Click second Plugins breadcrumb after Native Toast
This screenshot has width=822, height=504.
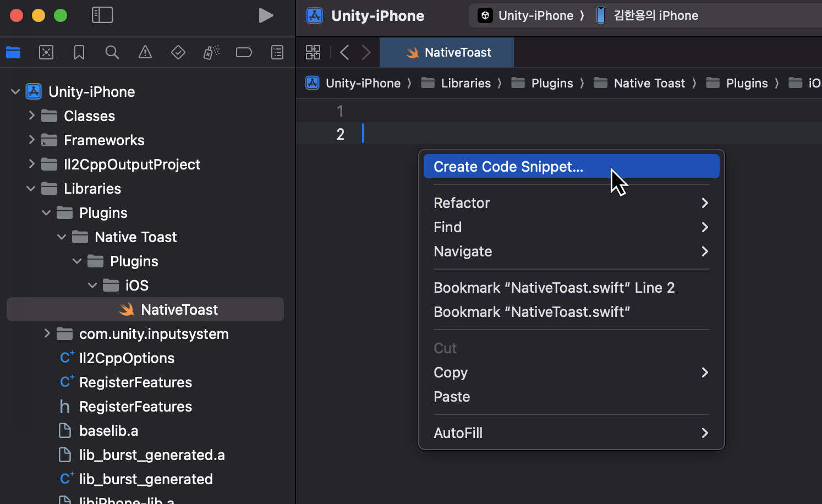747,83
